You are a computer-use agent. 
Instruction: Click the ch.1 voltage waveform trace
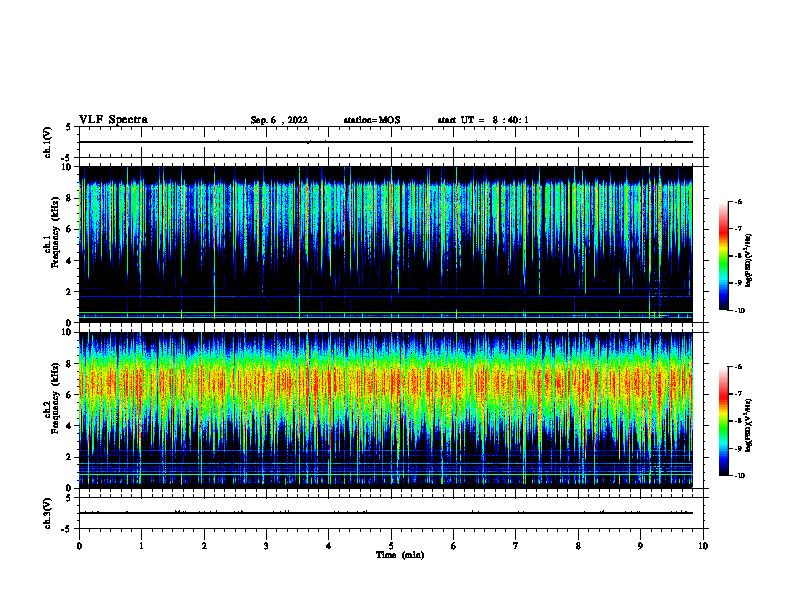386,142
